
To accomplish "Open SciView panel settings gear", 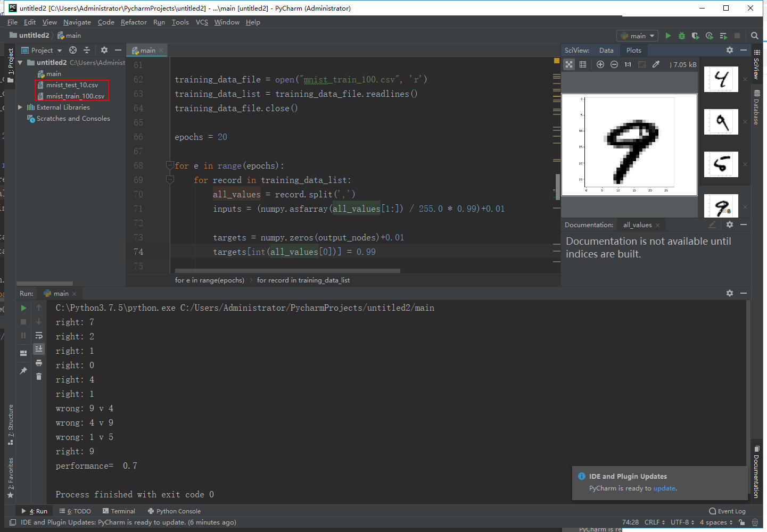I will point(730,50).
